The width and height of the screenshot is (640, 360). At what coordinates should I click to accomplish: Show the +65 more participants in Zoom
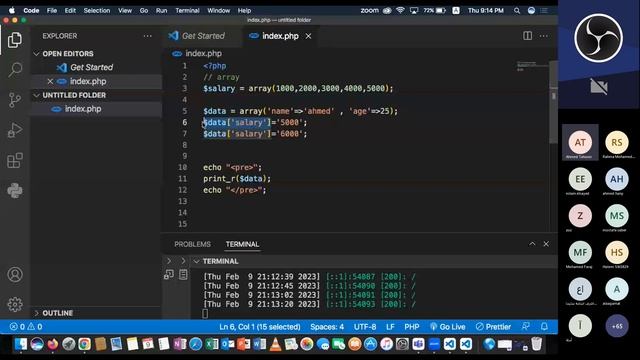(x=617, y=326)
